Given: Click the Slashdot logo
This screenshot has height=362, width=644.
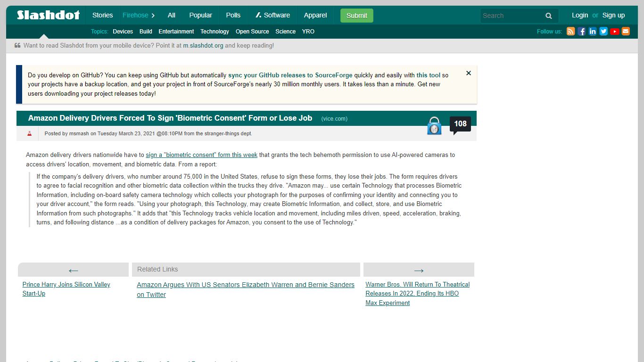Looking at the screenshot, I should (48, 15).
